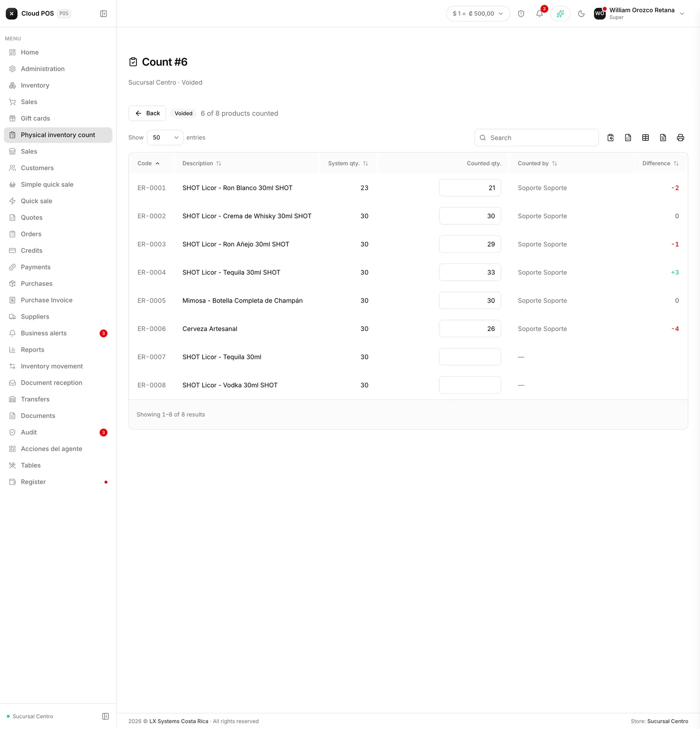Toggle the bottom sidebar collapse icon
700x729 pixels.
pos(105,716)
